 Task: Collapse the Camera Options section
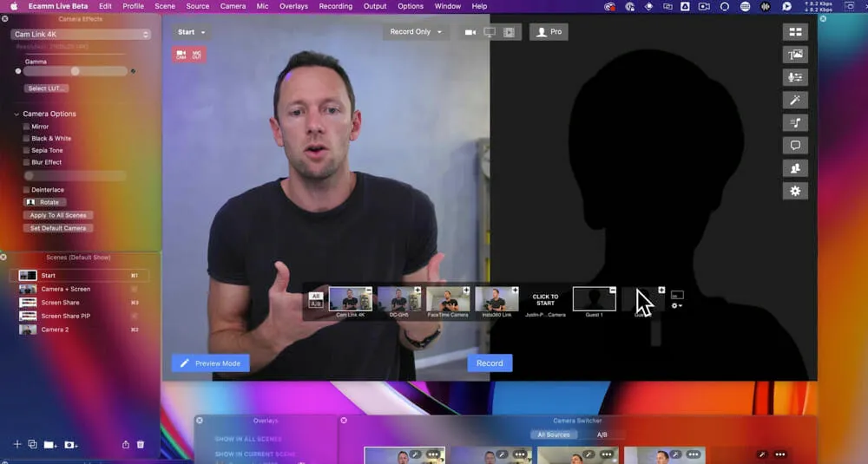coord(16,114)
